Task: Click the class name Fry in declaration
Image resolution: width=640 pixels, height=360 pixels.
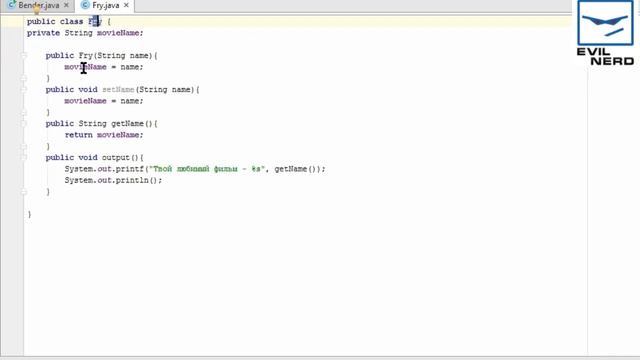Action: 95,21
